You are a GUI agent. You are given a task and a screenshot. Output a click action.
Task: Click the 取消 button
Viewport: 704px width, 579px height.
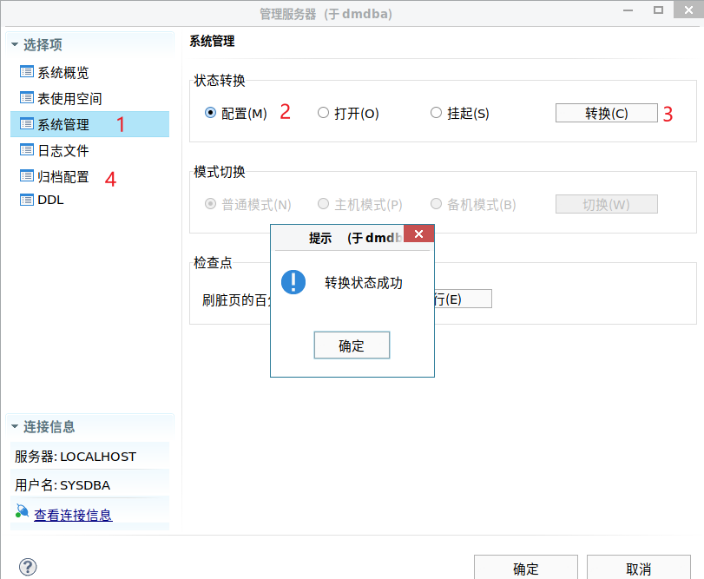pos(638,569)
